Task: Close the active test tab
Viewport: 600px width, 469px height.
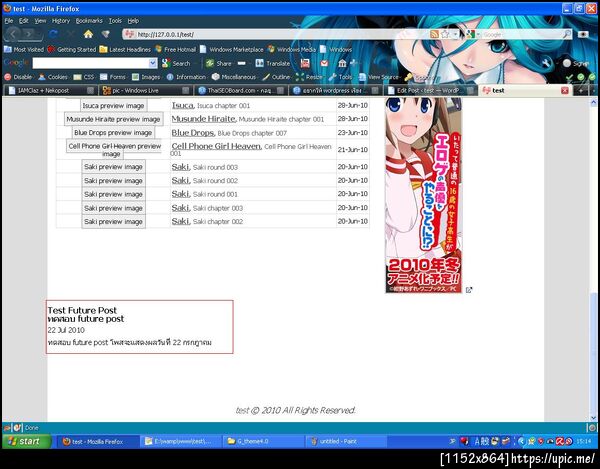Action: [x=564, y=90]
